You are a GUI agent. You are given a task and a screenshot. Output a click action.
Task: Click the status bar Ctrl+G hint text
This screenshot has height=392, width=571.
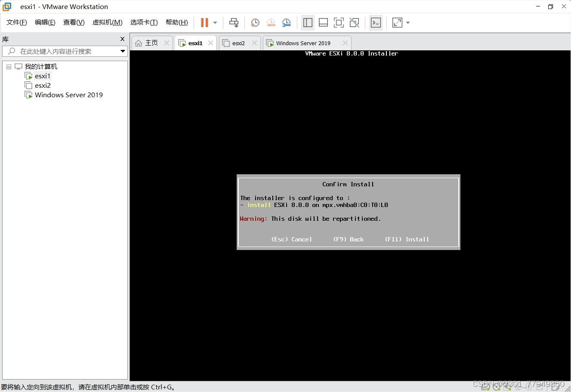[x=88, y=387]
